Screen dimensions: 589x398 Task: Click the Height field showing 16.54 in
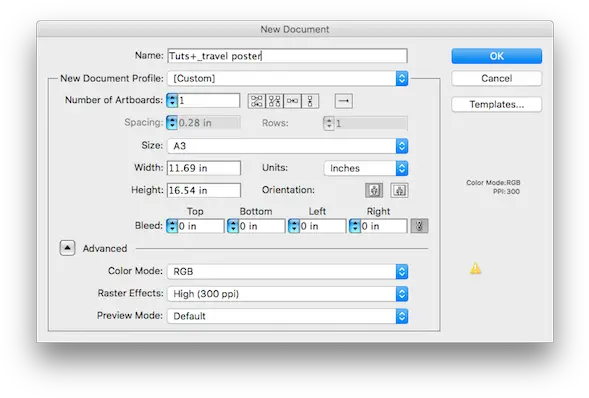point(204,190)
